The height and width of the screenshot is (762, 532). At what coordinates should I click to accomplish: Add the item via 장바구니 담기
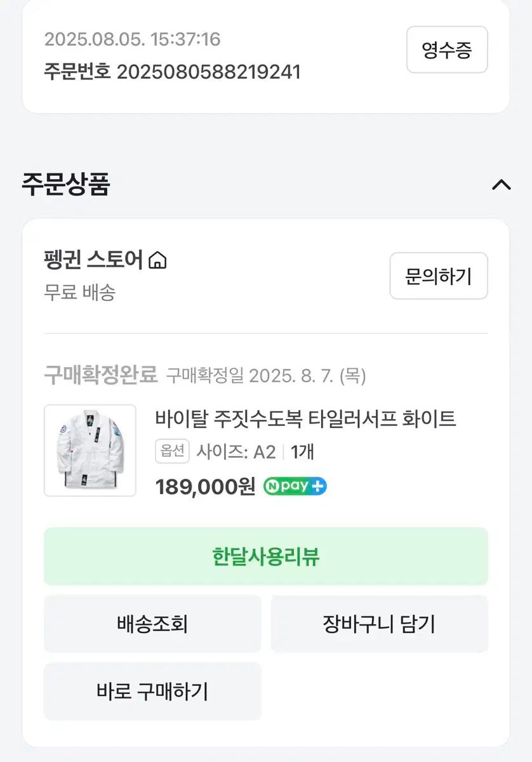(x=379, y=624)
